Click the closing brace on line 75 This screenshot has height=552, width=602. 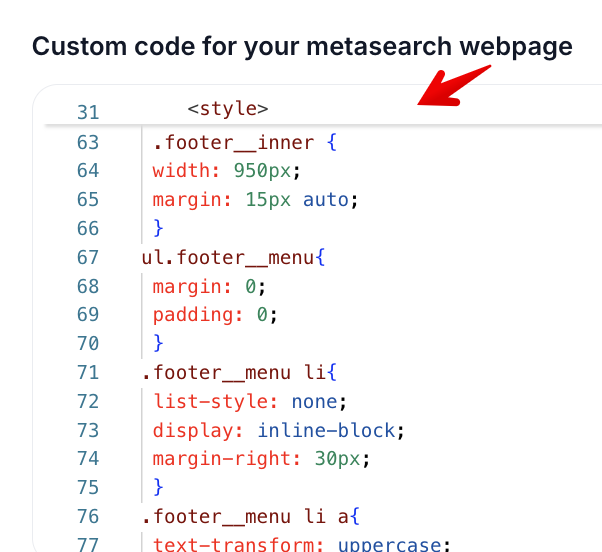(158, 487)
